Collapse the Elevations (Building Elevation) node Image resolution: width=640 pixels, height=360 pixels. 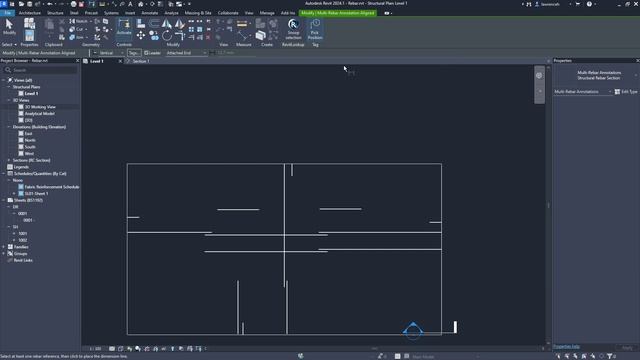tap(9, 127)
